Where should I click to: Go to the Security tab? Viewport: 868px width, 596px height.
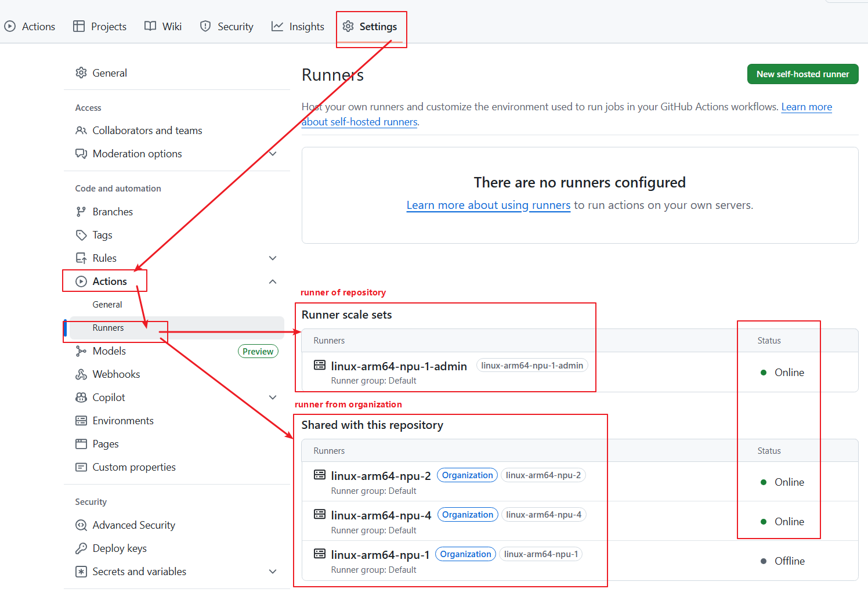point(227,27)
